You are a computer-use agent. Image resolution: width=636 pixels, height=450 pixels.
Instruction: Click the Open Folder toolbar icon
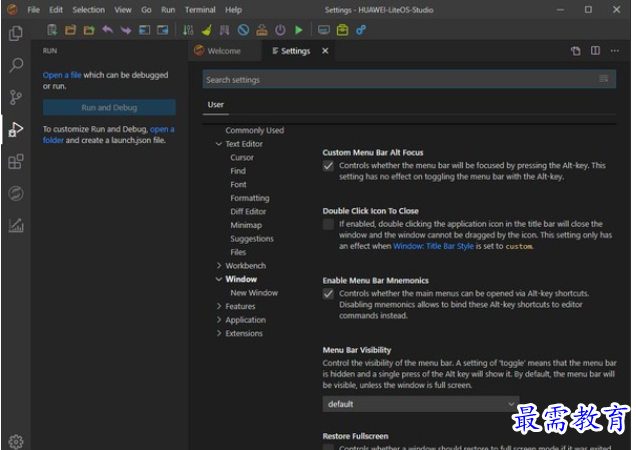[x=71, y=30]
